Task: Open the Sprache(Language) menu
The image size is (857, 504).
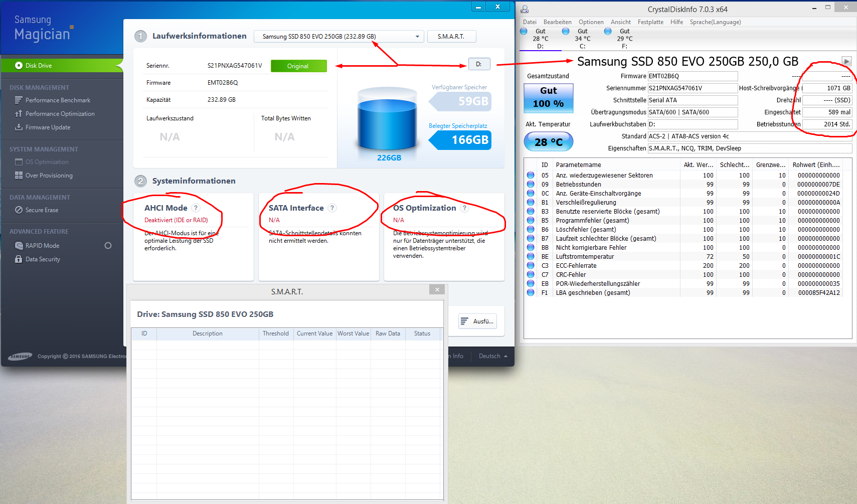Action: pyautogui.click(x=715, y=22)
